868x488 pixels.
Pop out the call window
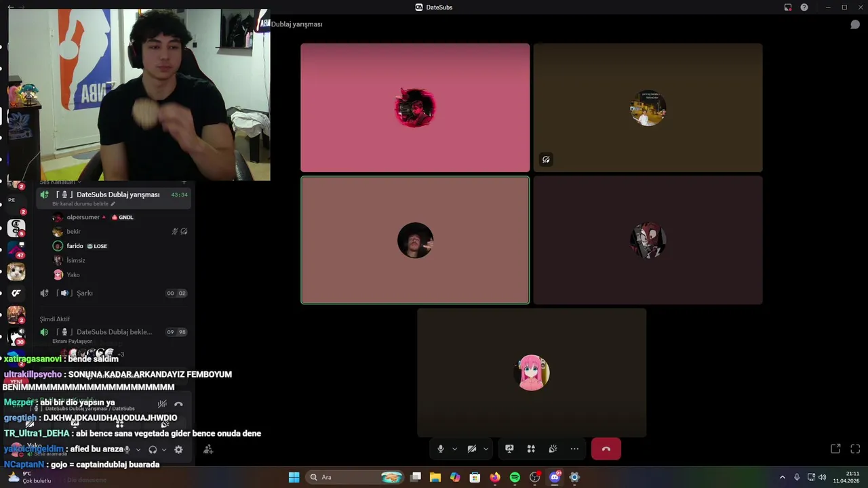click(835, 449)
